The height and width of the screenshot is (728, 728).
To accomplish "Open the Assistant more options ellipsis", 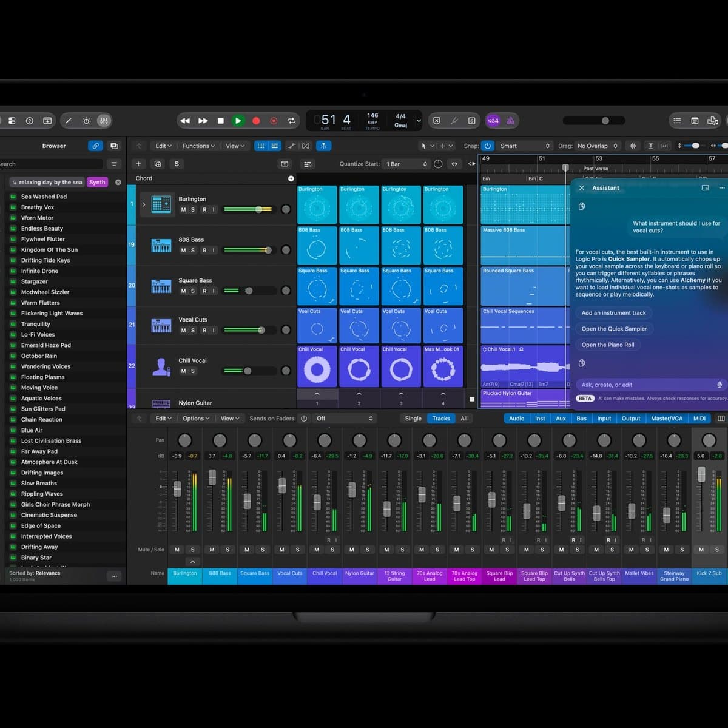I will [x=721, y=188].
